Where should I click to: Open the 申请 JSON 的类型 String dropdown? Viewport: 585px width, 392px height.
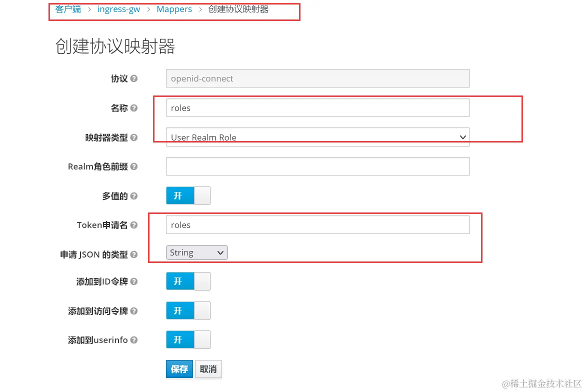click(196, 252)
